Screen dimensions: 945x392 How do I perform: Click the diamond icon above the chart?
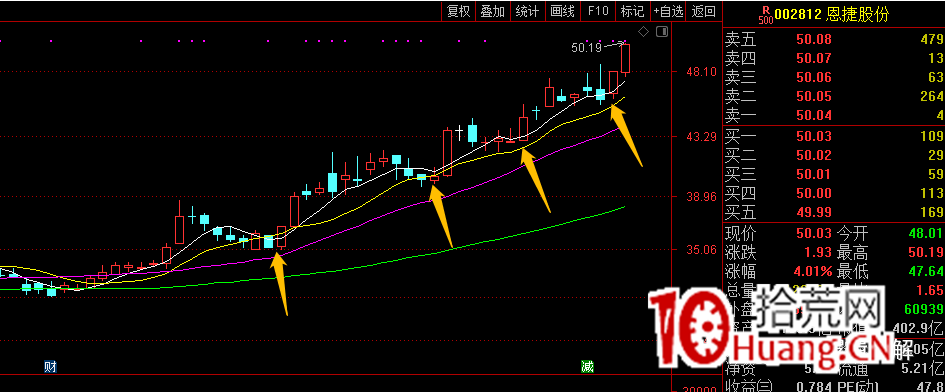coord(644,31)
